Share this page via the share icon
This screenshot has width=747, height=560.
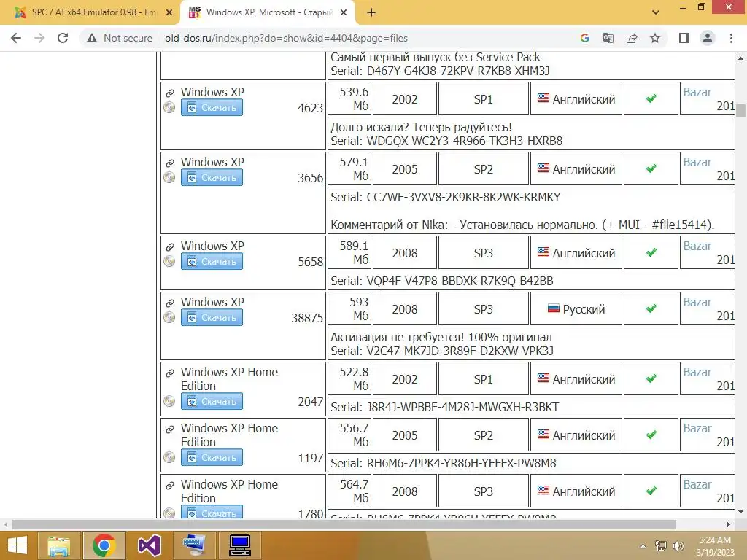tap(632, 38)
